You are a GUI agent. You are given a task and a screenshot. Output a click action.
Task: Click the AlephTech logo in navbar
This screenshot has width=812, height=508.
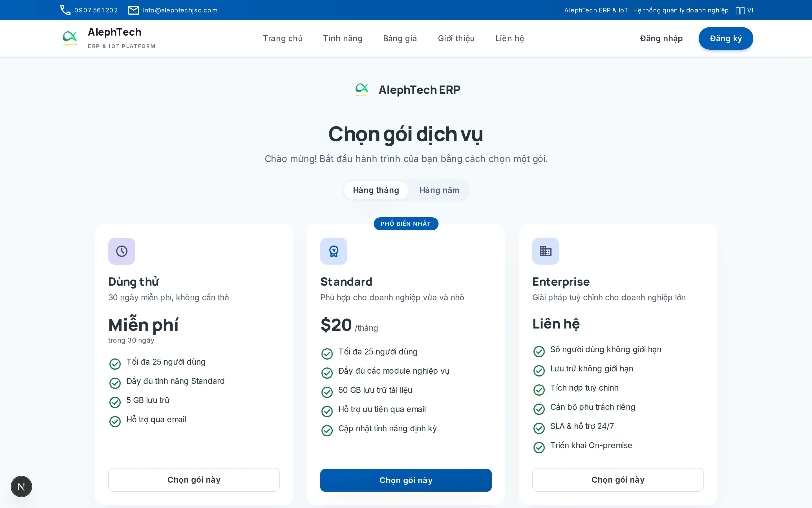[70, 38]
